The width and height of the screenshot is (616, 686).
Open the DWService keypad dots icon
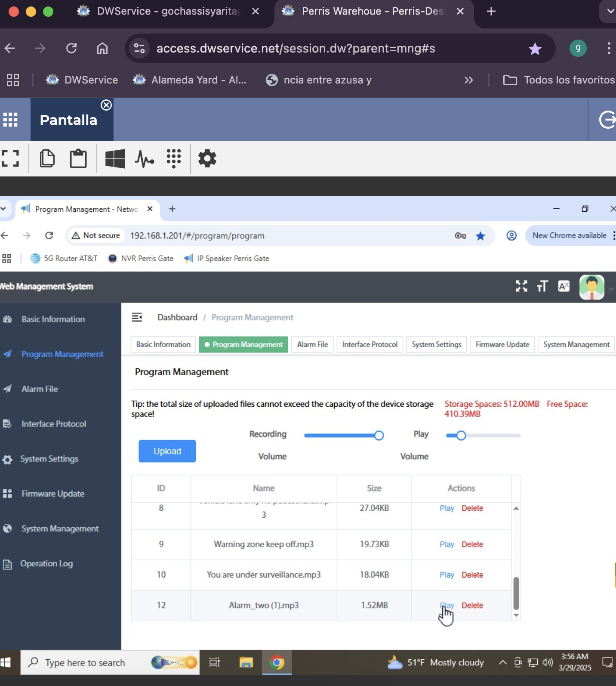[x=174, y=158]
